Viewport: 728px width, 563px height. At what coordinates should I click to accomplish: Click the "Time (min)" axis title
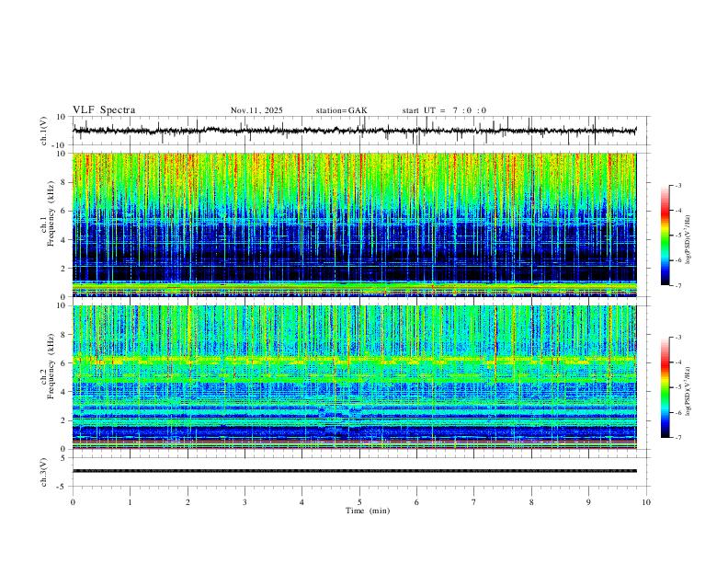368,511
